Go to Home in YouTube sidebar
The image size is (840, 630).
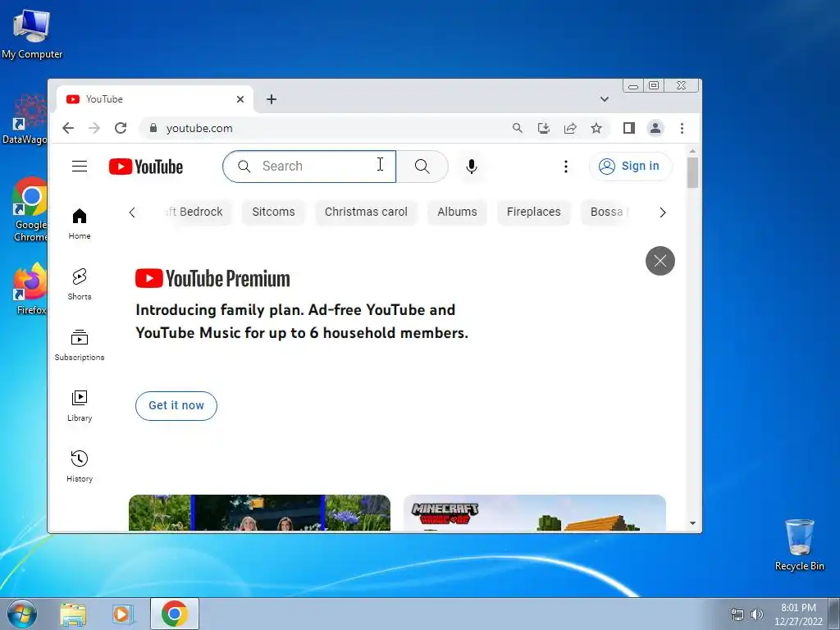pos(80,224)
